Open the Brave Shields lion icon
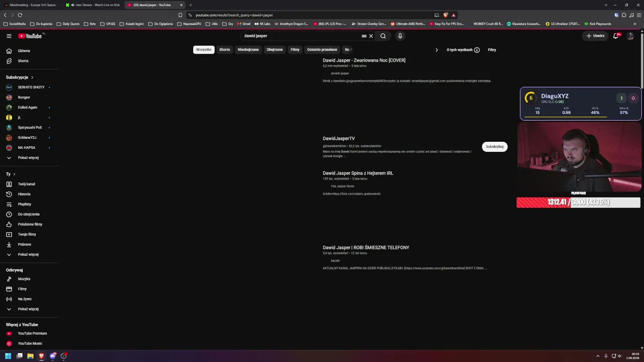 (x=445, y=15)
